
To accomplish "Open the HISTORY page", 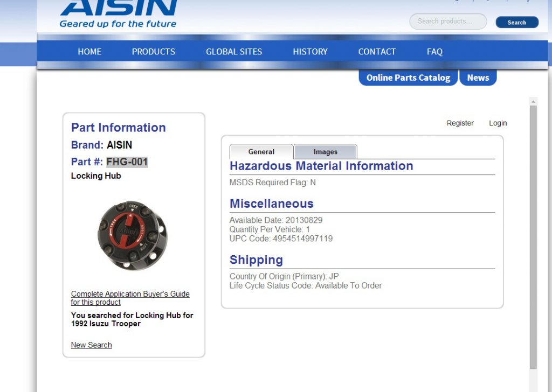I will pos(310,52).
